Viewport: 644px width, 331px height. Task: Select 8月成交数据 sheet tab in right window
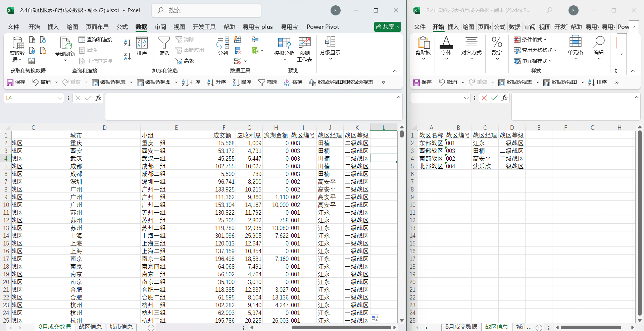point(461,327)
